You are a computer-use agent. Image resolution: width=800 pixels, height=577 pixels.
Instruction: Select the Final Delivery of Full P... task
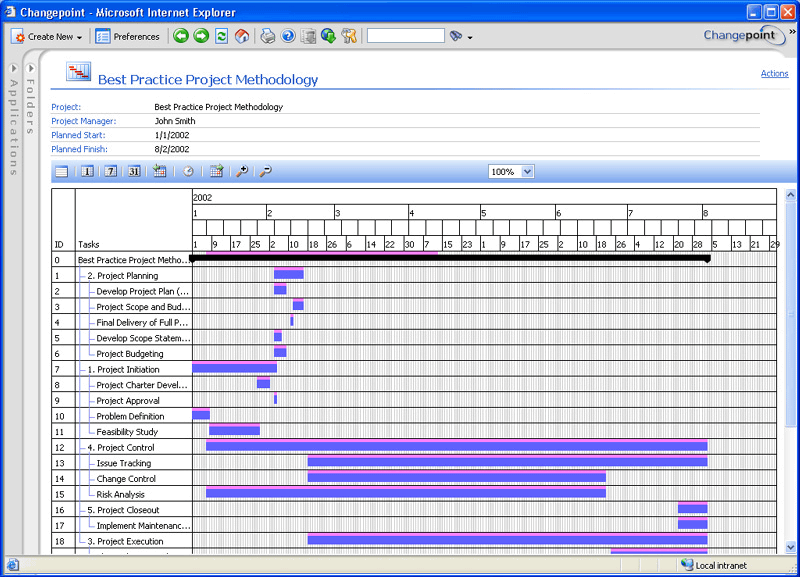pyautogui.click(x=142, y=323)
